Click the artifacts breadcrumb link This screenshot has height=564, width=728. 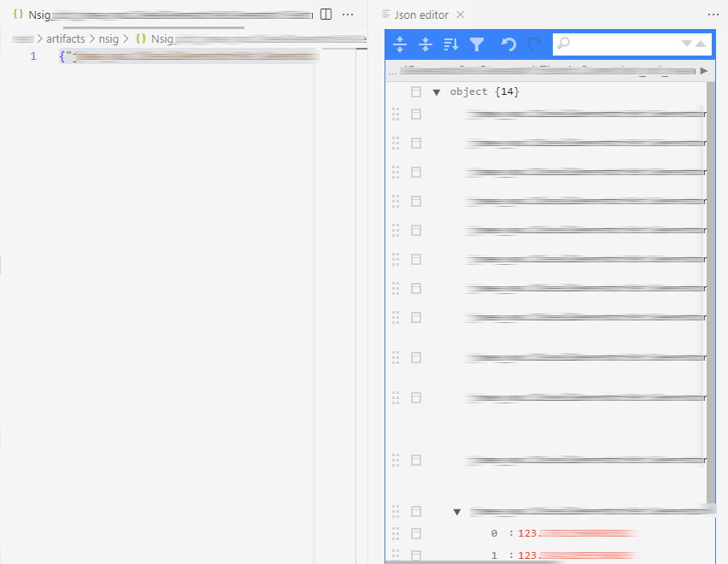(66, 38)
